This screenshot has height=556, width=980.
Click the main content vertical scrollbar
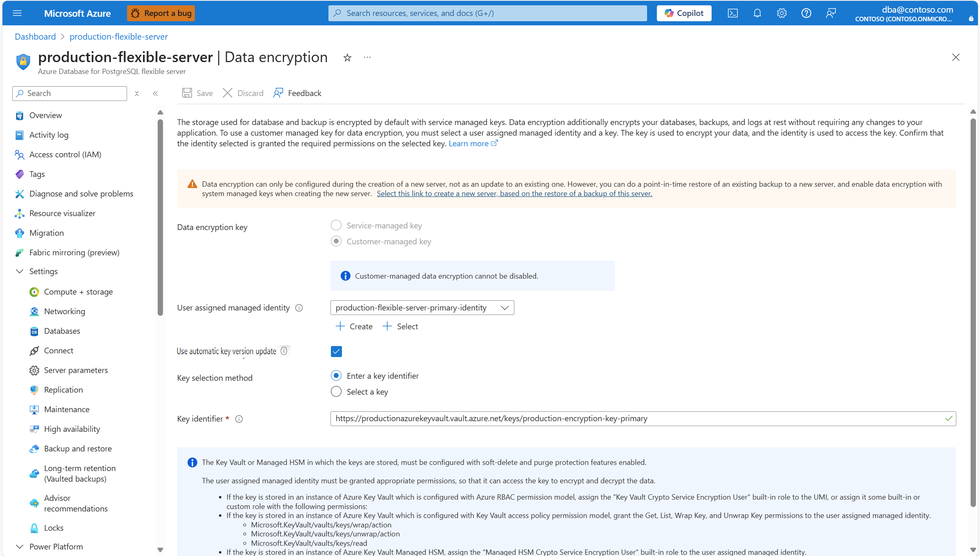point(973,310)
